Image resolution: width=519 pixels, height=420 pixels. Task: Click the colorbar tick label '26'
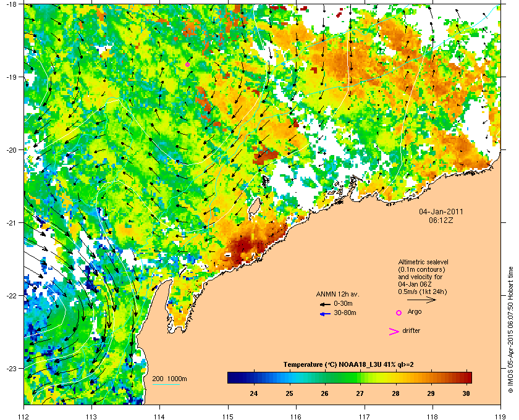[x=325, y=393]
